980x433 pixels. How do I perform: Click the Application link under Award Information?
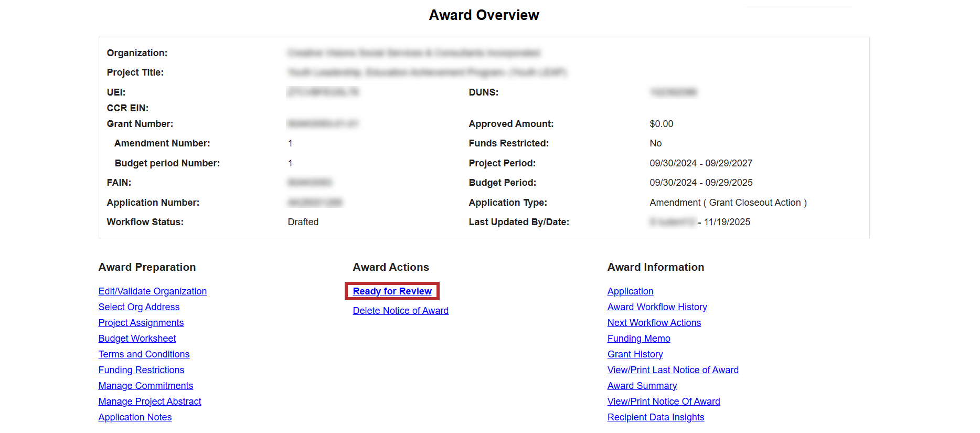click(x=630, y=291)
